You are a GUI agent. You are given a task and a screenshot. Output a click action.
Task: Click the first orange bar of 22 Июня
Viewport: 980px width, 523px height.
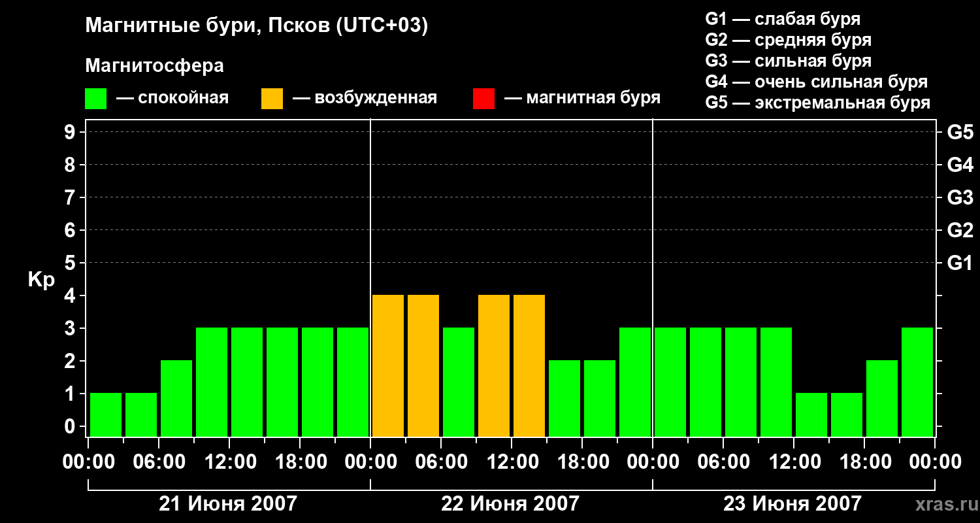click(388, 365)
